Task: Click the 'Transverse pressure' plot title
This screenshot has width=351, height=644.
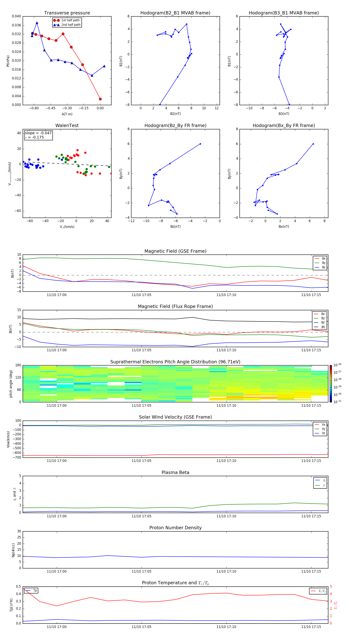Action: [x=67, y=13]
